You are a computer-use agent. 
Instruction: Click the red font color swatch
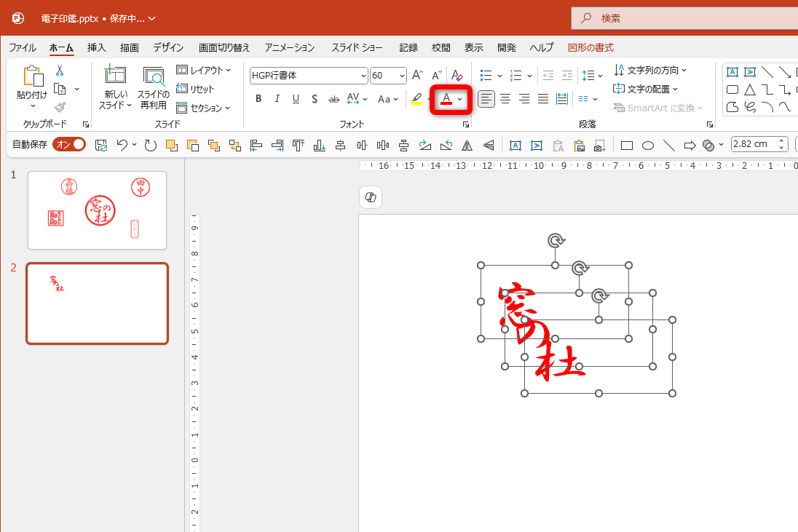446,99
